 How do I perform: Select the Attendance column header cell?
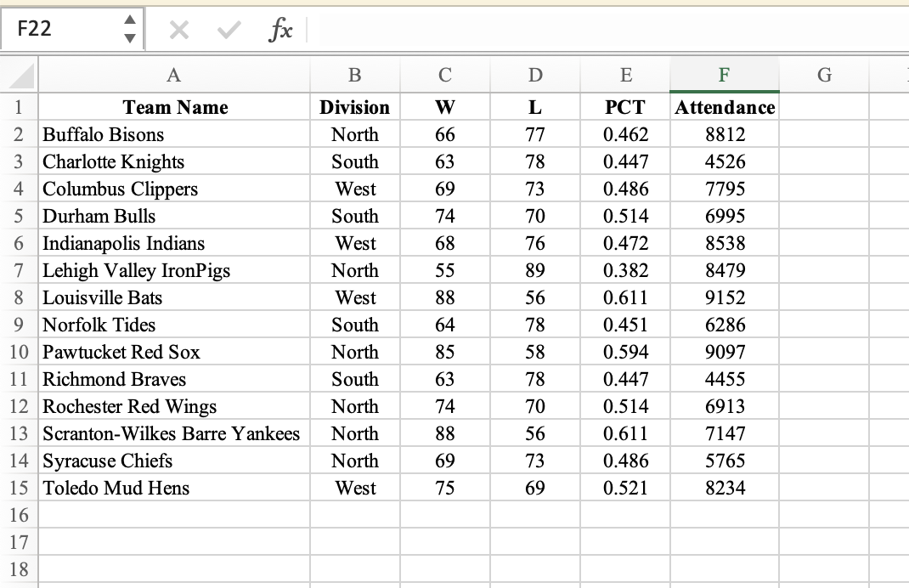tap(725, 107)
